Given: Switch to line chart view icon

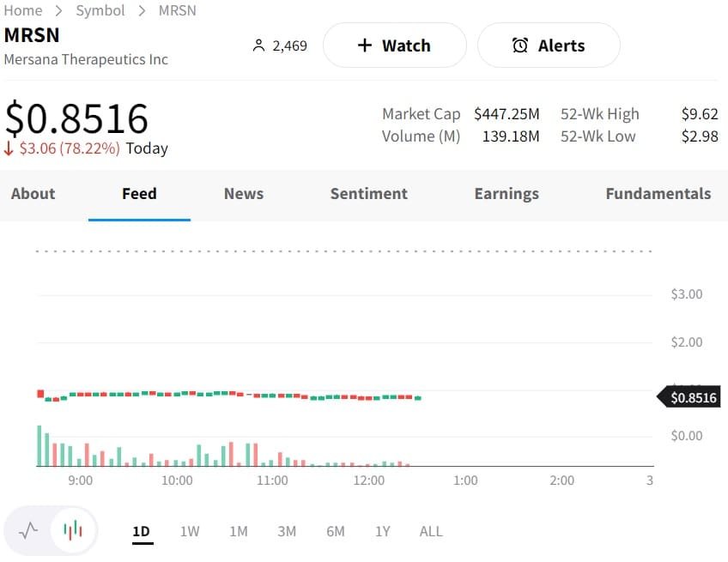Looking at the screenshot, I should click(28, 530).
